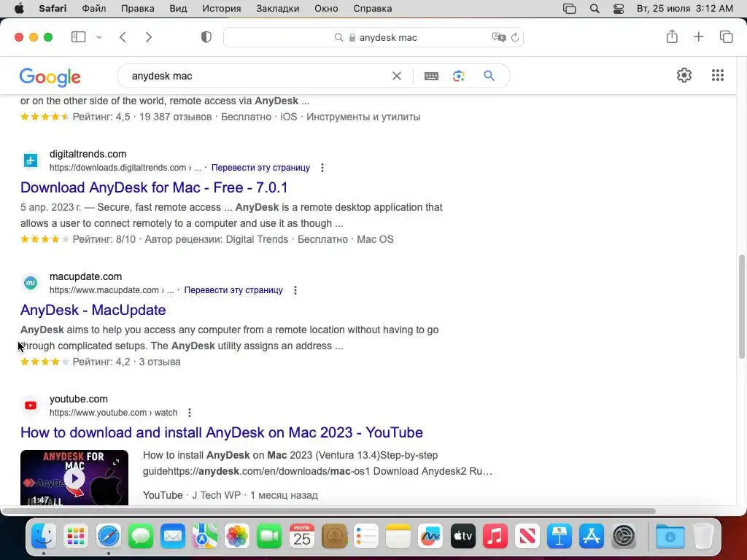Open sidebar options dropdown arrow

tap(99, 37)
